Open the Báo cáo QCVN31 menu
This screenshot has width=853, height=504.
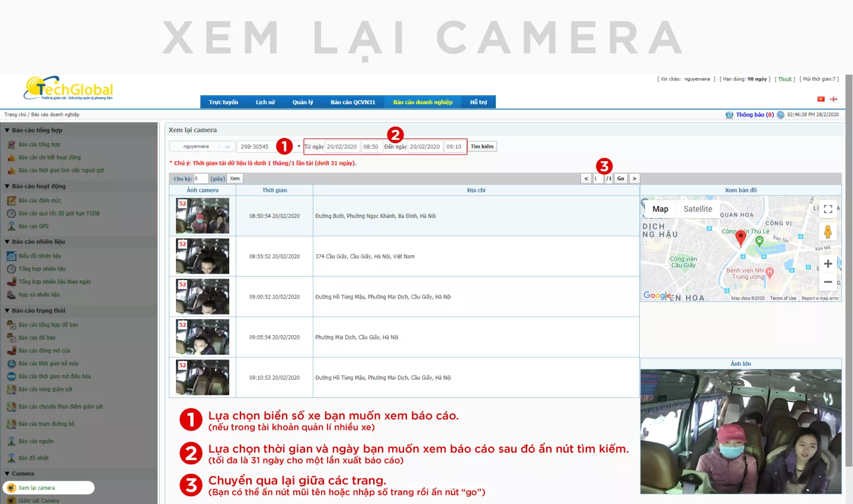[353, 102]
